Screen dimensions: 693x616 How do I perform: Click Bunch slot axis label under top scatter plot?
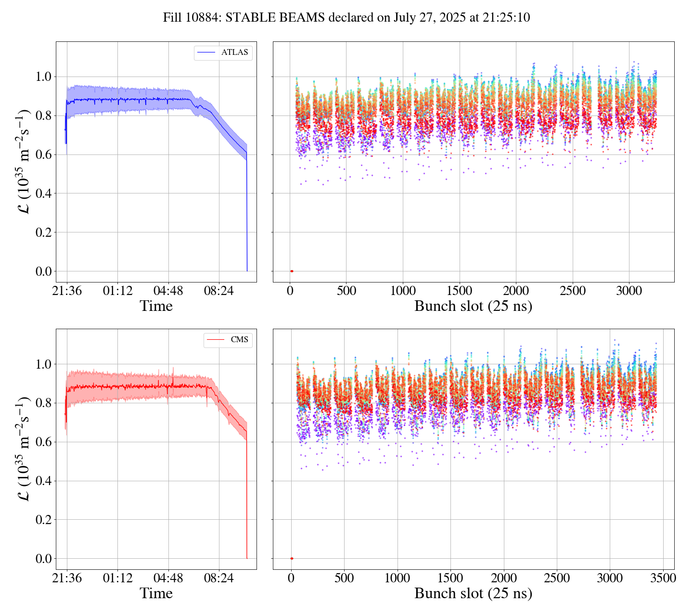[473, 306]
